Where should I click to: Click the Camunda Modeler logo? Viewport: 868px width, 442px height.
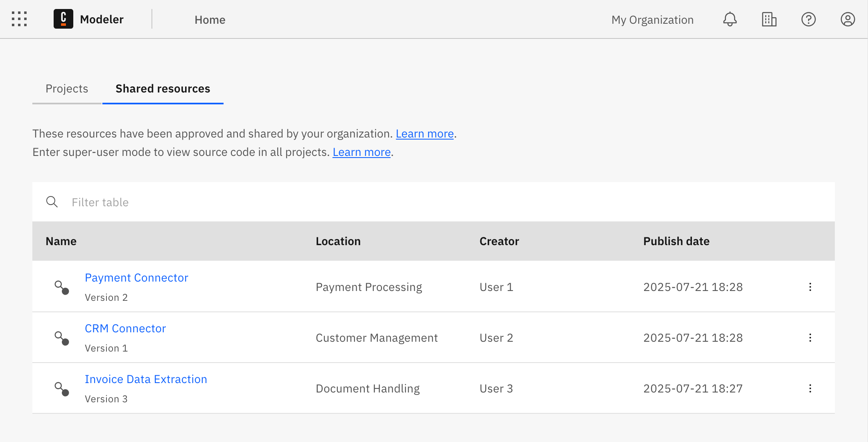click(63, 19)
